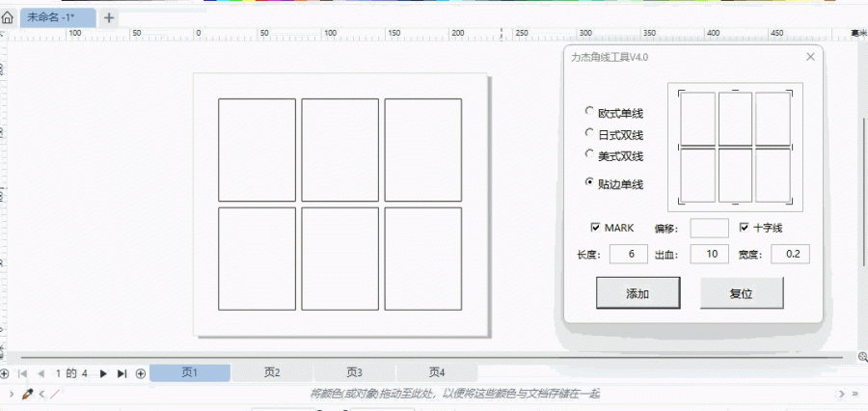Switch to the 页4 page tab
This screenshot has width=868, height=411.
pos(437,372)
